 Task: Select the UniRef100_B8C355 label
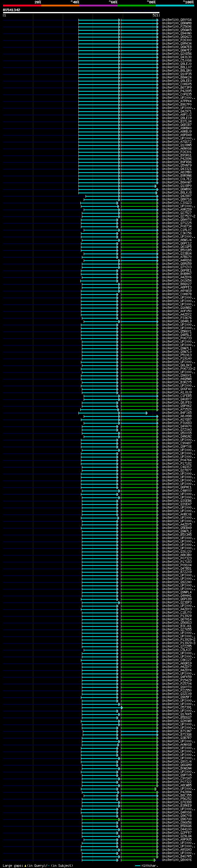[x=177, y=796]
